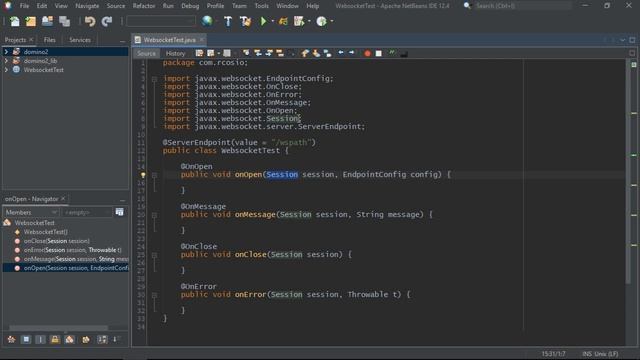Screen dimensions: 640x360
Task: Click the Clean and Build icon
Action: [245, 21]
